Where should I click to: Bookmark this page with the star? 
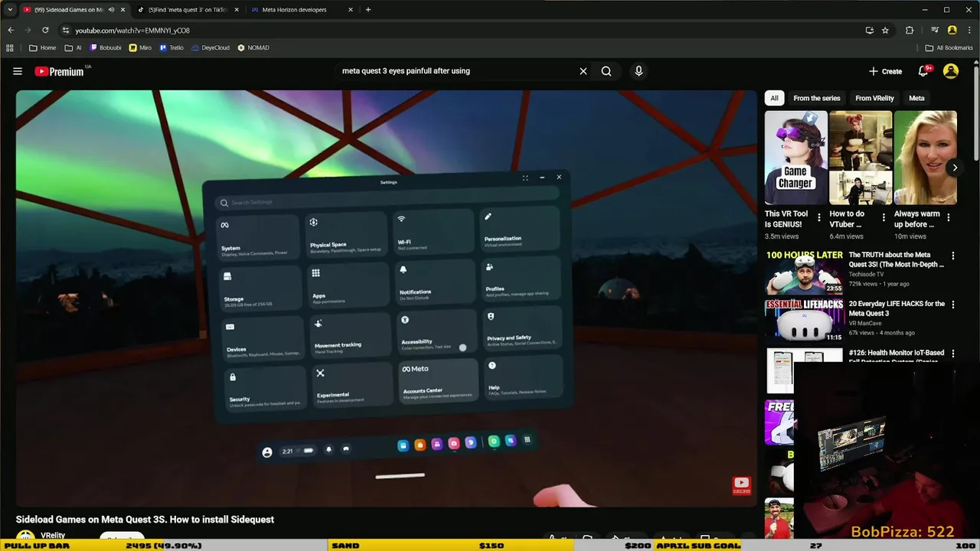885,30
